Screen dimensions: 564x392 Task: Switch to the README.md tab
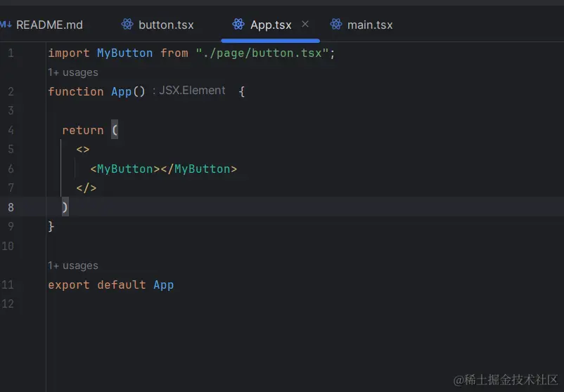(49, 25)
